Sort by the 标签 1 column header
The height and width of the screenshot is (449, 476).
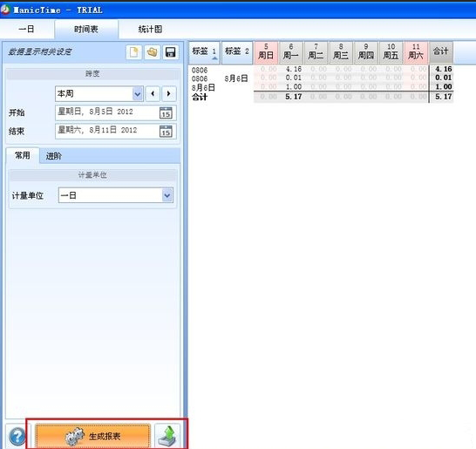(204, 52)
